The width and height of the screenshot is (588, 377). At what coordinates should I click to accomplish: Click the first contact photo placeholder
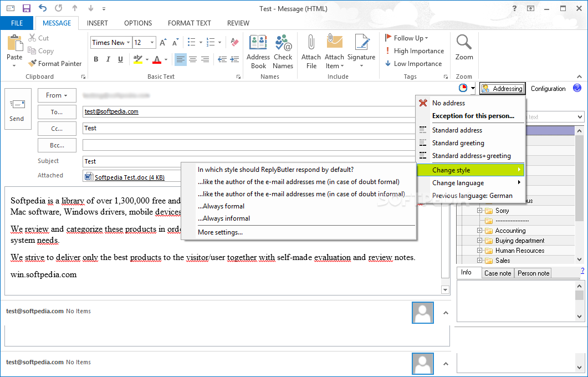(423, 313)
